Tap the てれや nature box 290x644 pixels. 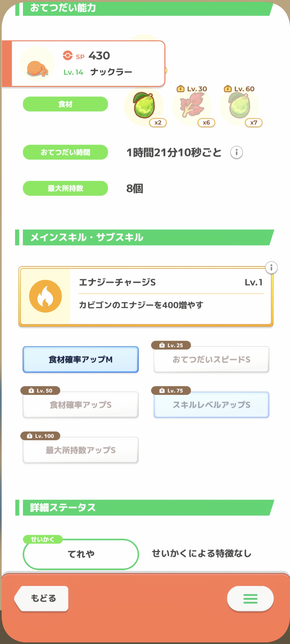tap(81, 554)
